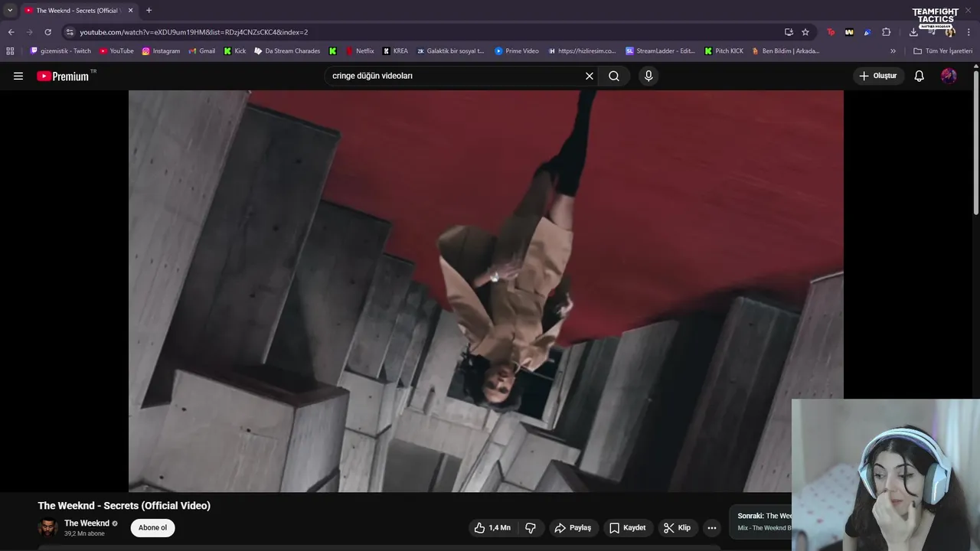Open the extensions puzzle icon
The height and width of the screenshot is (551, 980).
[x=887, y=32]
